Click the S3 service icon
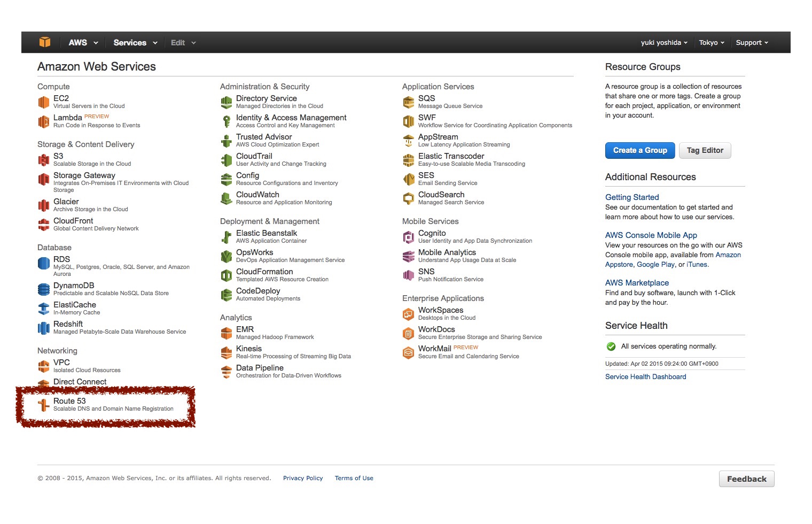Screen dimensions: 812x524 [44, 159]
